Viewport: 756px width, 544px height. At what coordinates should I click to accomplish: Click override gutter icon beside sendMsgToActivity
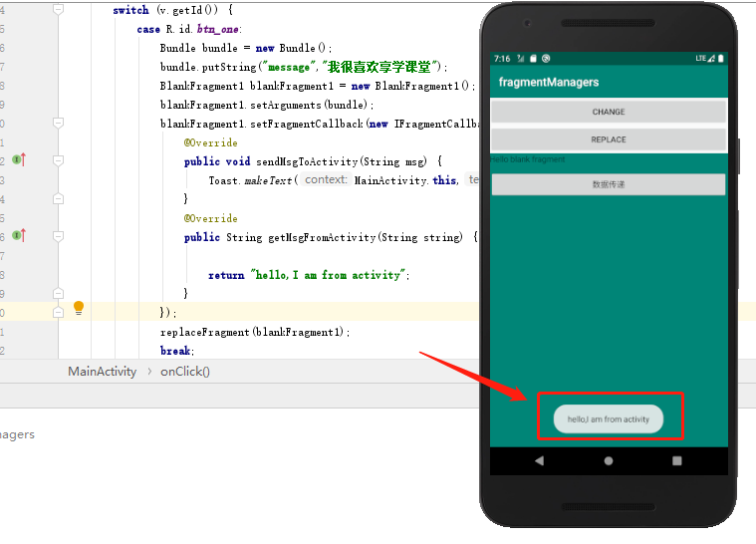pos(19,159)
